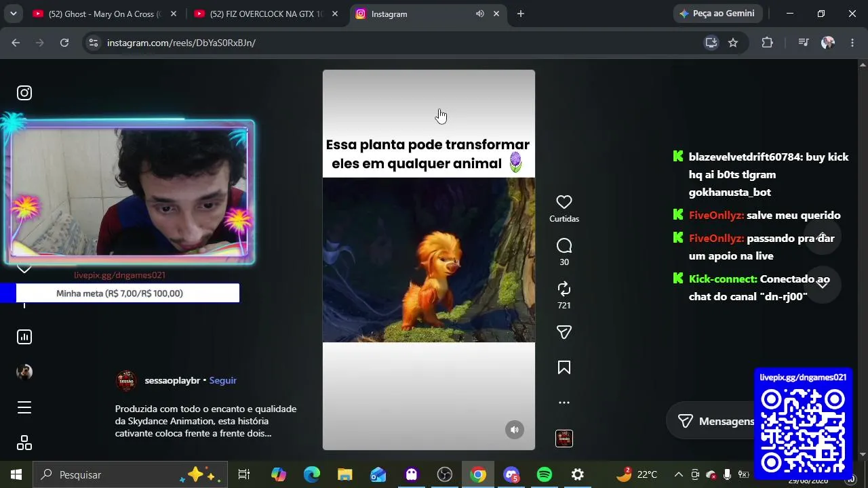Open the reel's three-dot more options
868x488 pixels.
click(x=564, y=403)
